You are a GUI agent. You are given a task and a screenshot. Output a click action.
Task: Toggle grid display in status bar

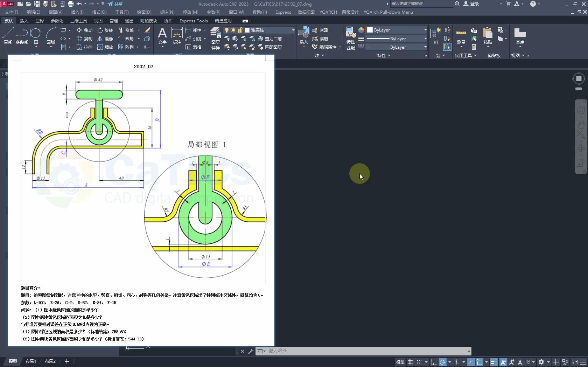point(411,362)
